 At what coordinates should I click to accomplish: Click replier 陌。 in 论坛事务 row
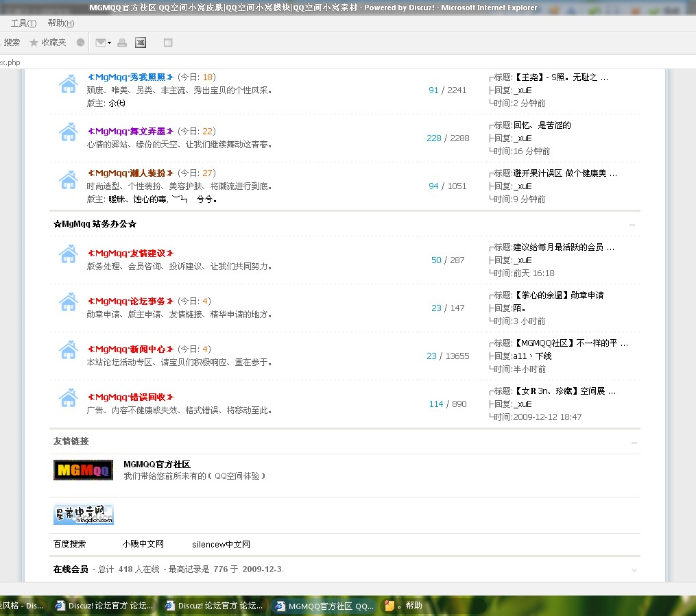(519, 308)
